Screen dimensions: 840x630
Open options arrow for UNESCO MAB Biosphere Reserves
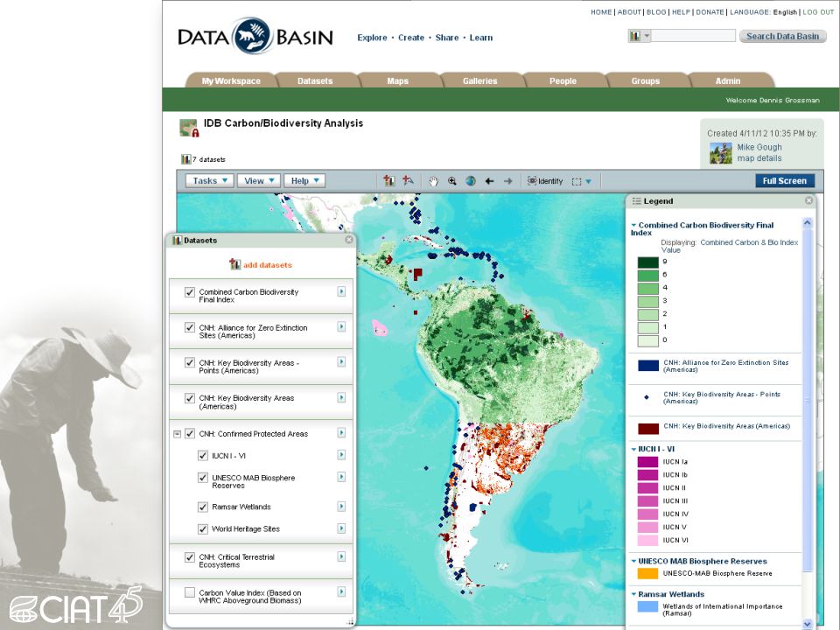(341, 477)
